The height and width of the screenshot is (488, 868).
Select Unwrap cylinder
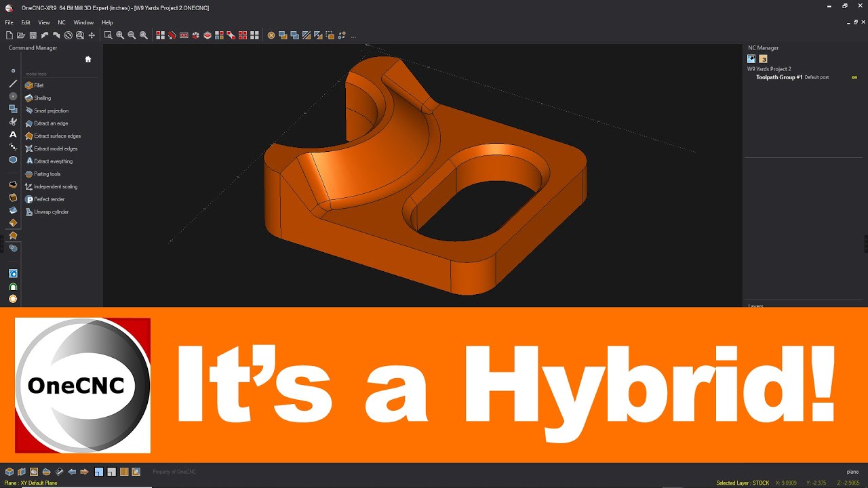click(x=47, y=212)
